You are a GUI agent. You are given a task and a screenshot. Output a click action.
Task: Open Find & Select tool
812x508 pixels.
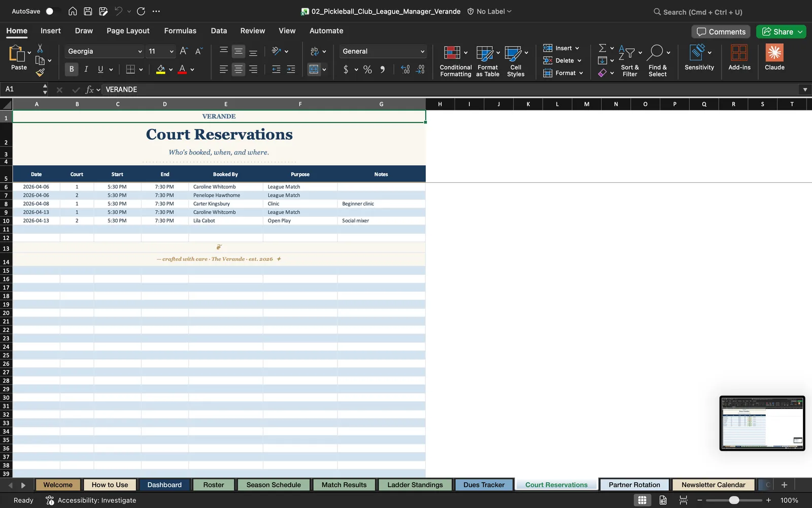coord(658,61)
